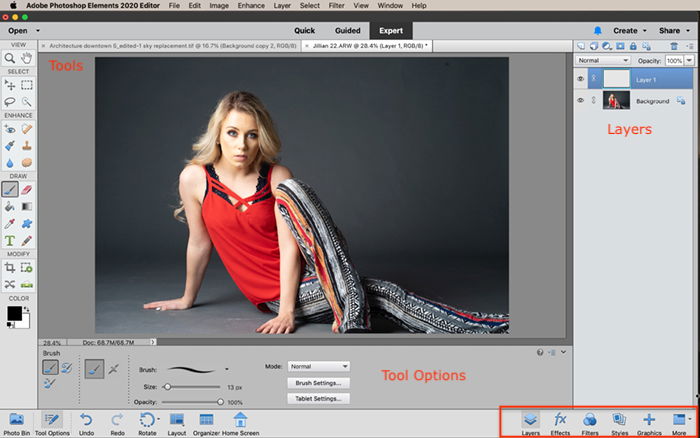This screenshot has height=438, width=700.
Task: Select the Paint Bucket tool
Action: point(9,206)
